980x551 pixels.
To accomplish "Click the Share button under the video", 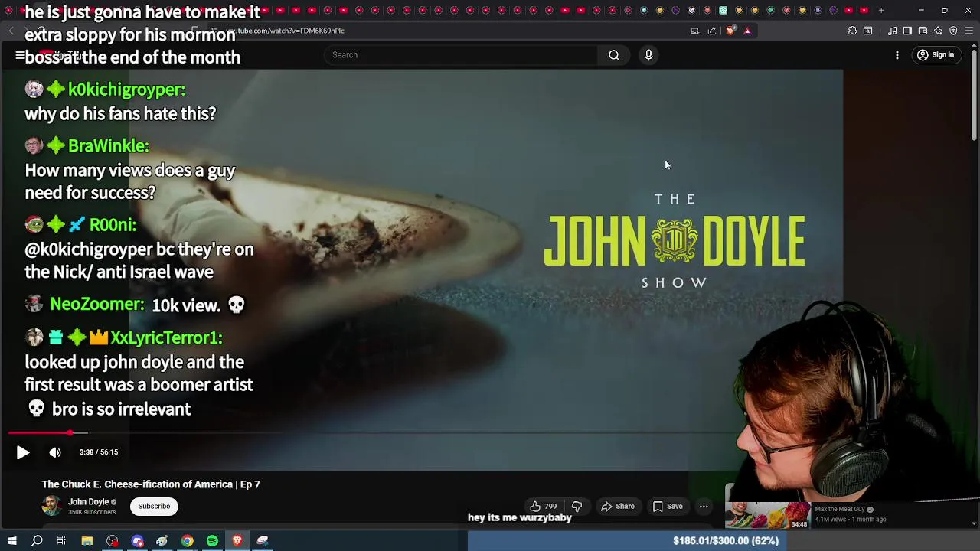I will (x=618, y=506).
